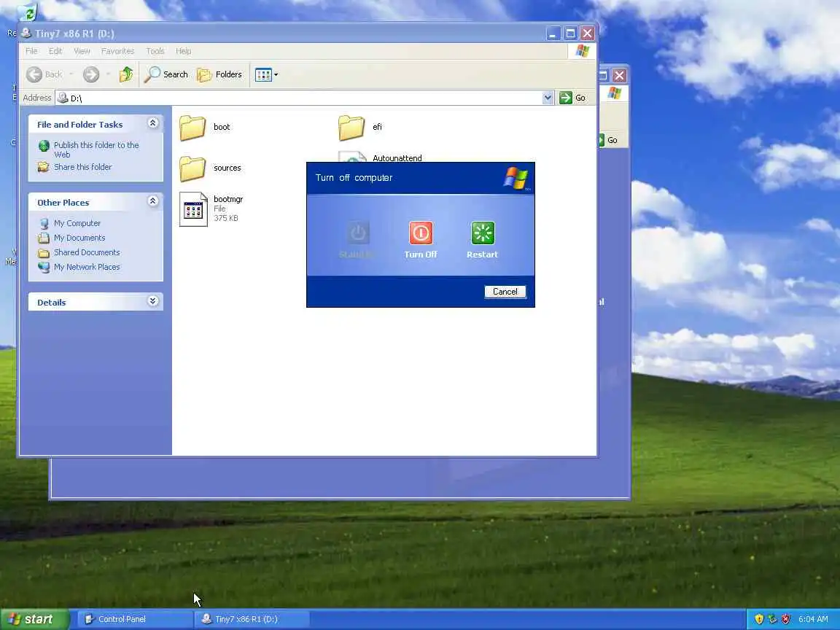Click the Windows flag logo in Tiny7 toolbar

click(x=583, y=51)
